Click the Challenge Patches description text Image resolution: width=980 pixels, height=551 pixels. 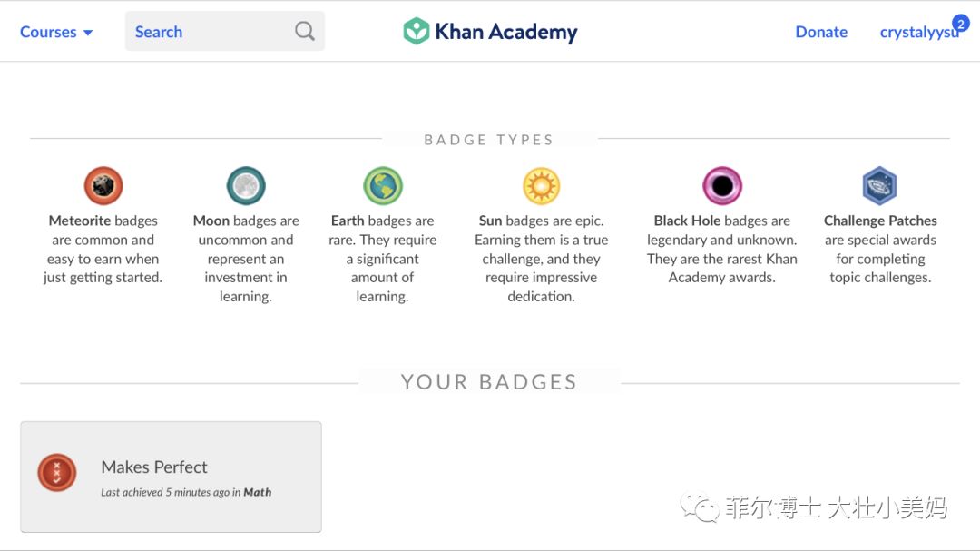click(880, 249)
